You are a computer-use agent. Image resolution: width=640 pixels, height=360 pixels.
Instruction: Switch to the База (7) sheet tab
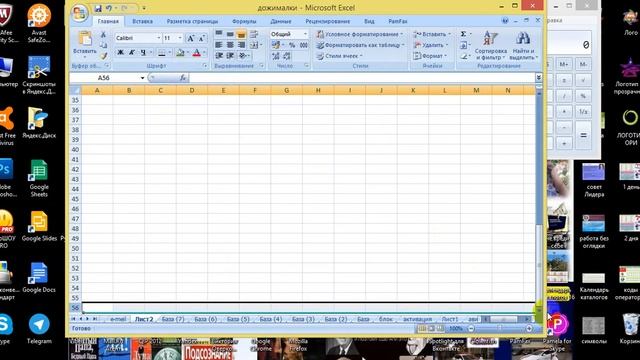(x=173, y=319)
